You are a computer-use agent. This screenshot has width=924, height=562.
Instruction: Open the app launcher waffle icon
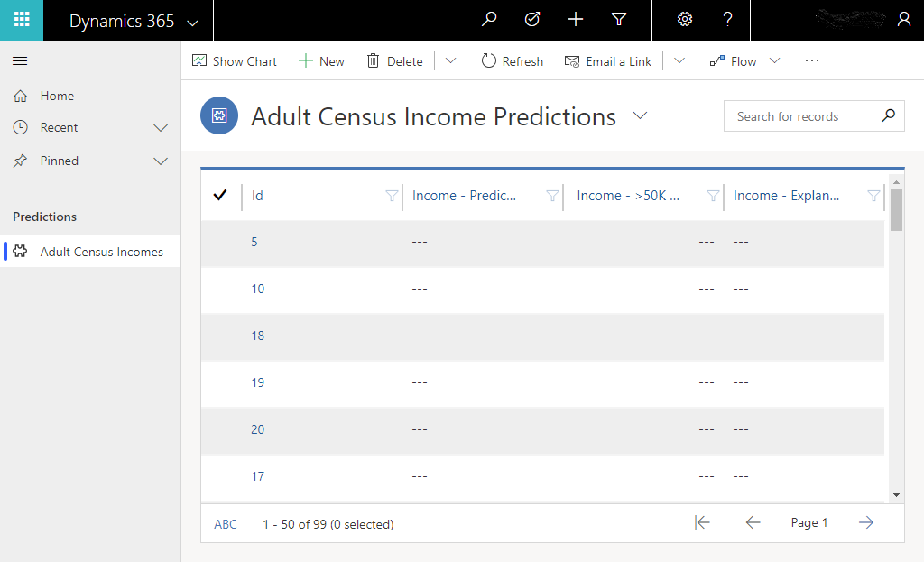[x=22, y=20]
